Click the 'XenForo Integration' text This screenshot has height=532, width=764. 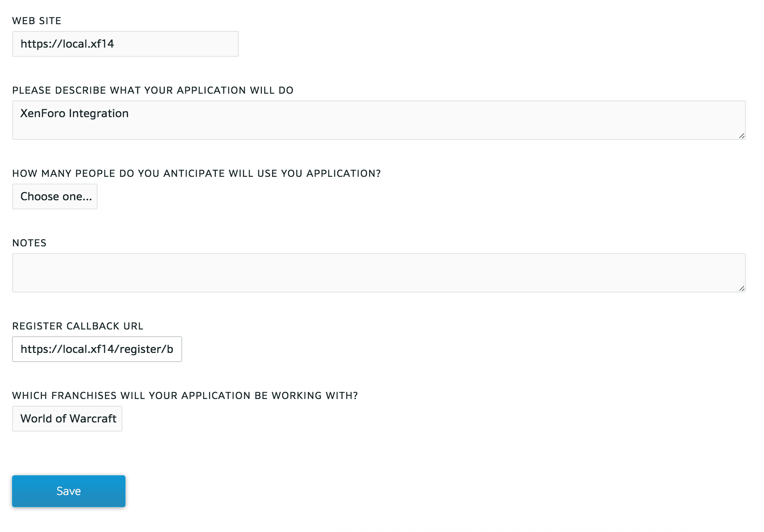click(74, 113)
